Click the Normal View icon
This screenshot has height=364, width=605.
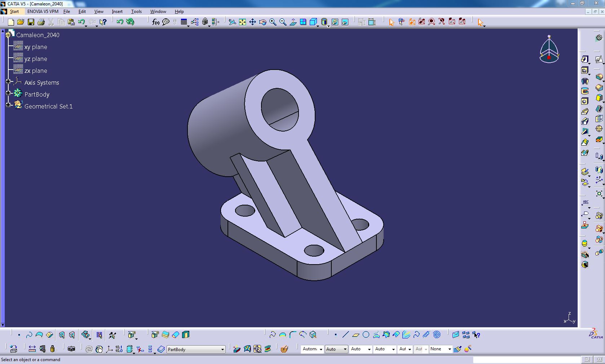pos(293,22)
